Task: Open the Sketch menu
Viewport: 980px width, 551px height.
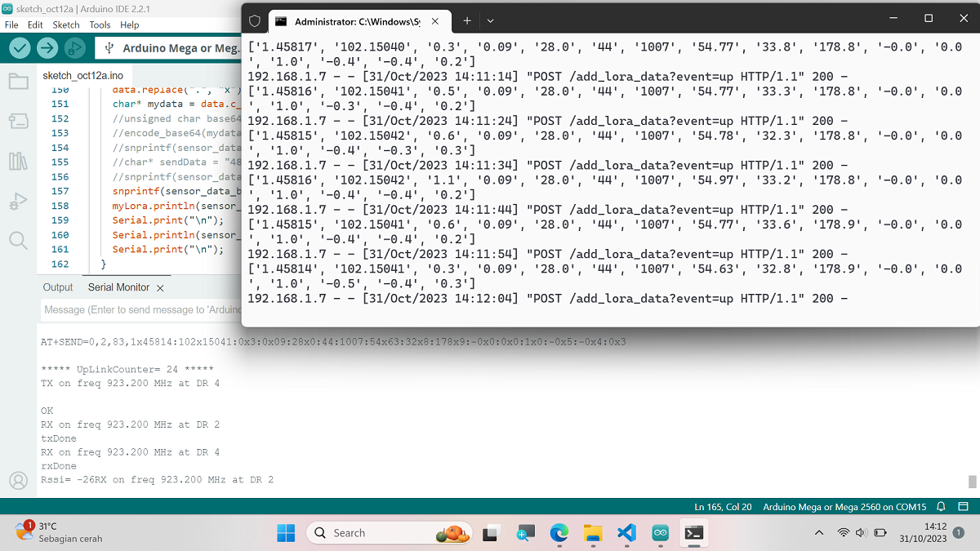Action: pos(66,24)
